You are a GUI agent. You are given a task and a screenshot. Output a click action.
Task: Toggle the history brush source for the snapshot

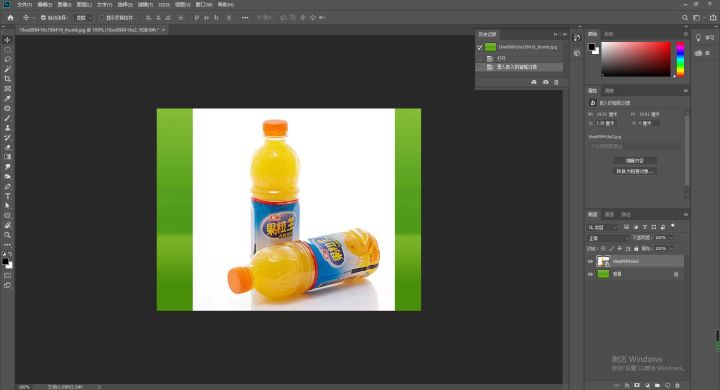tap(480, 47)
